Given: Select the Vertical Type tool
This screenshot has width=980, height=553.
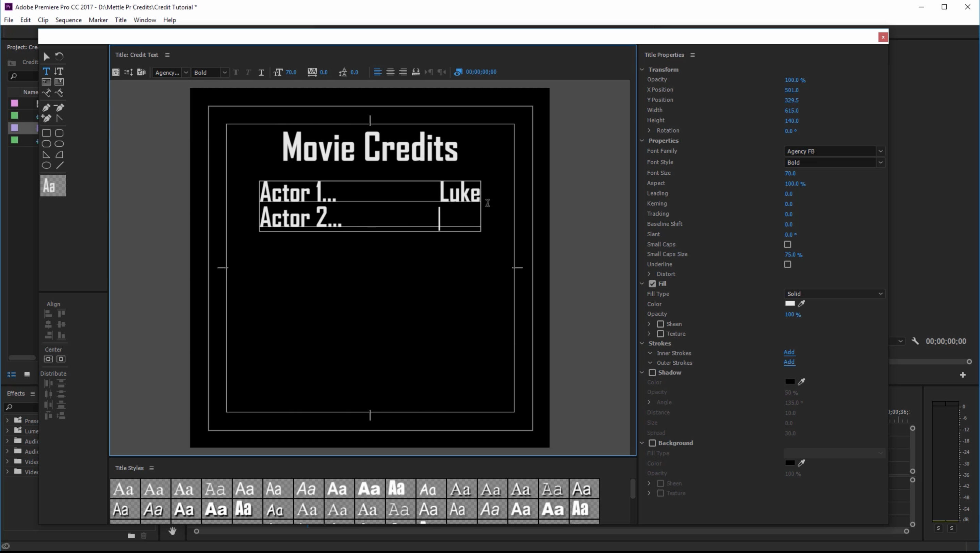Looking at the screenshot, I should (59, 71).
